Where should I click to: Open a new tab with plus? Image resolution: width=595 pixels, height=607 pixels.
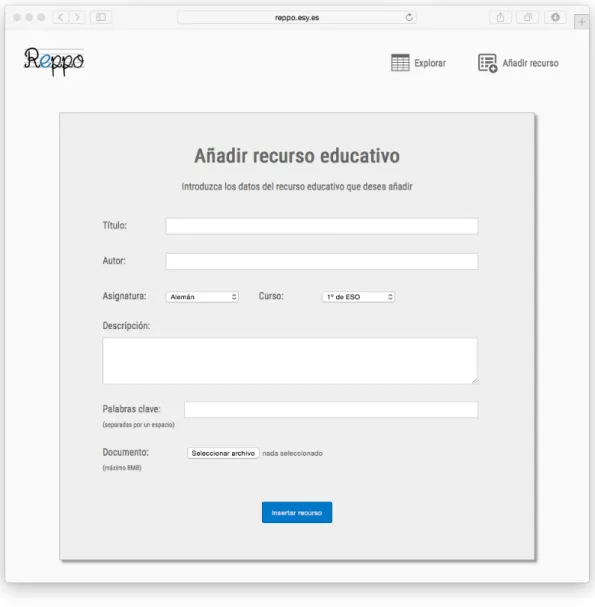point(581,22)
